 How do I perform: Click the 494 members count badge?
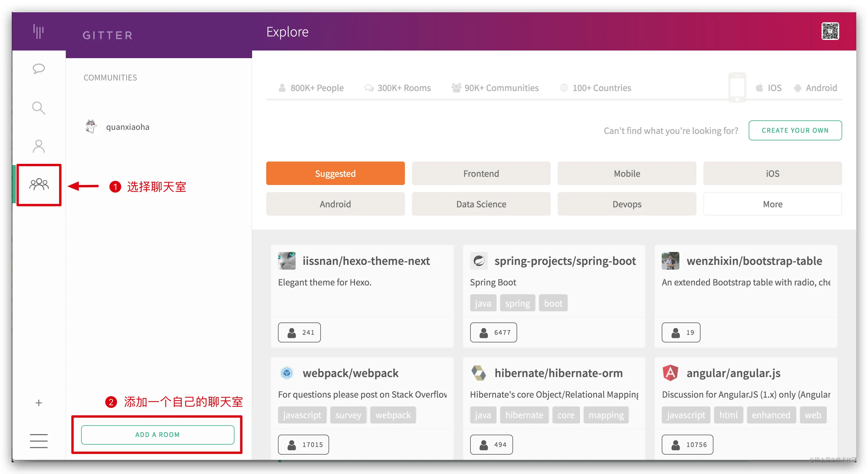click(x=491, y=445)
